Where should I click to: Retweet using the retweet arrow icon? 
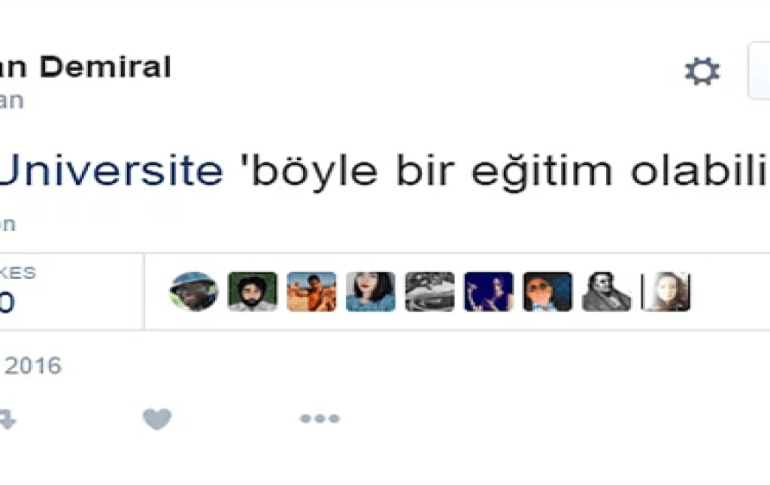7,420
